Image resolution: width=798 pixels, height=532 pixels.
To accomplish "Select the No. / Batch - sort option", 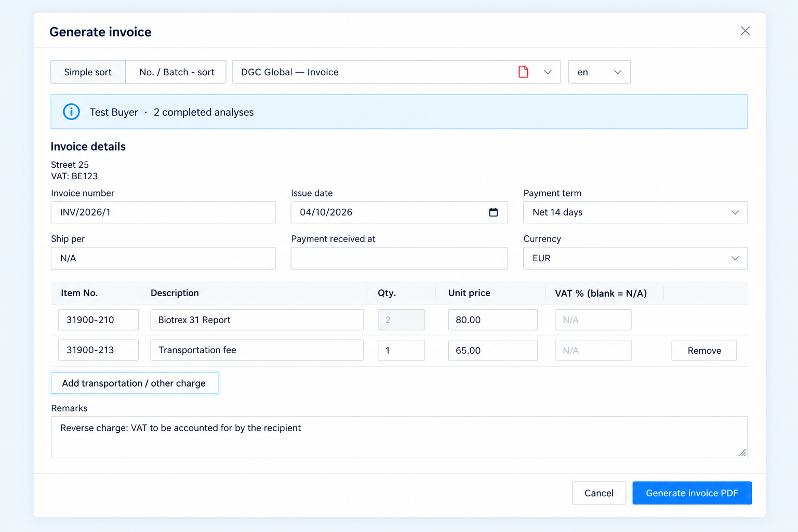I will [176, 72].
